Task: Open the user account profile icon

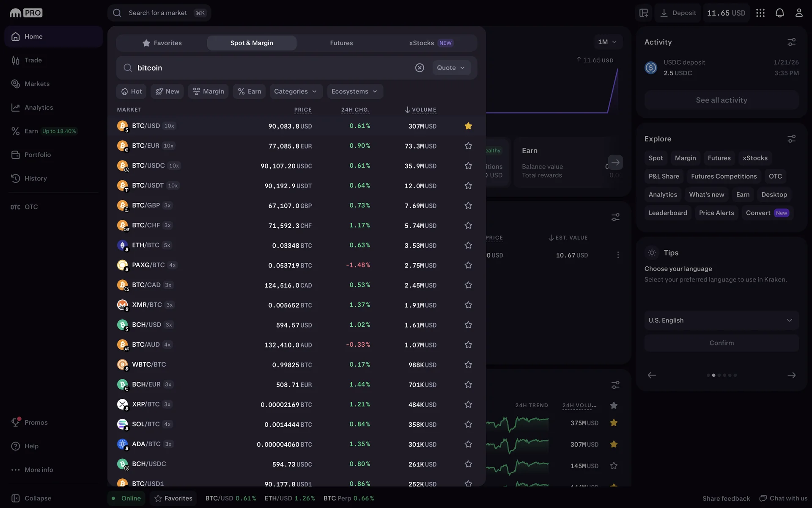Action: (x=798, y=13)
